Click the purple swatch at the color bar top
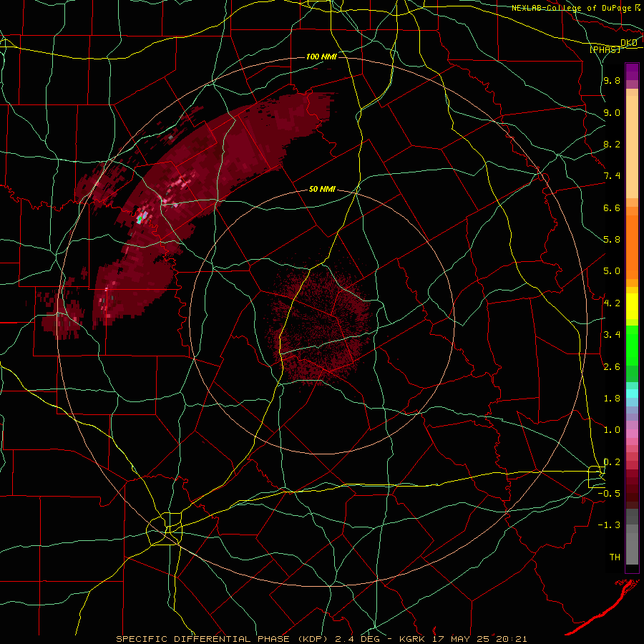 632,72
